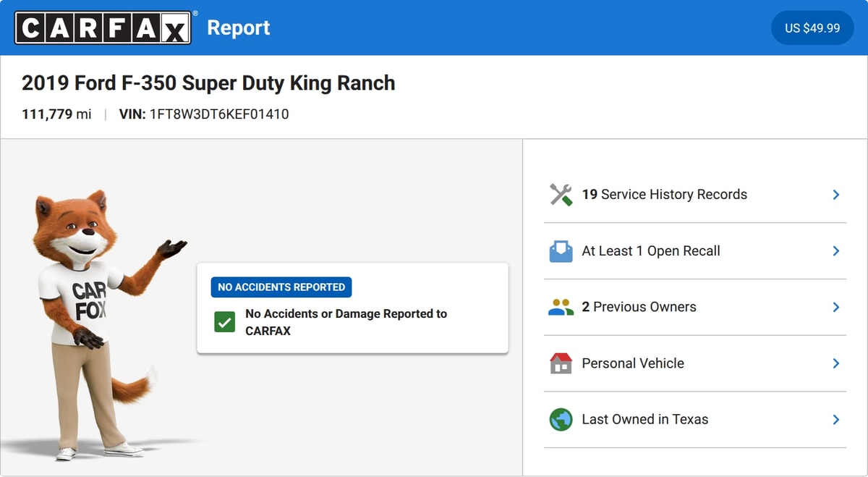Expand the Personal Vehicle row chevron
The image size is (868, 477).
pos(835,363)
